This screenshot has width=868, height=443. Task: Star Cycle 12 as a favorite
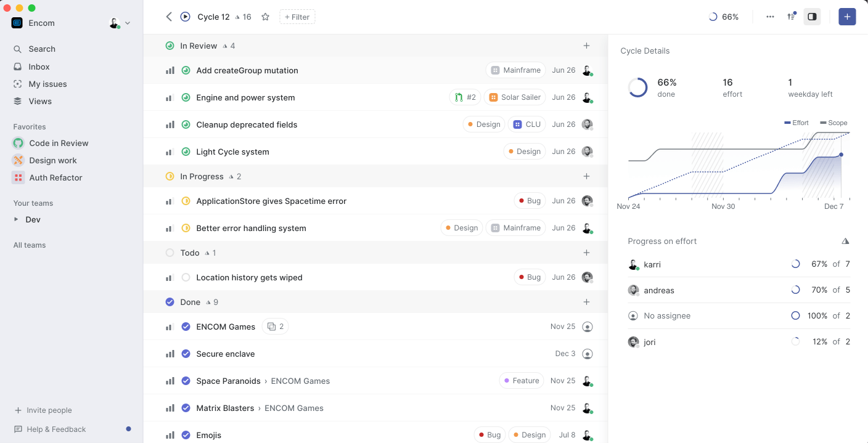click(265, 17)
